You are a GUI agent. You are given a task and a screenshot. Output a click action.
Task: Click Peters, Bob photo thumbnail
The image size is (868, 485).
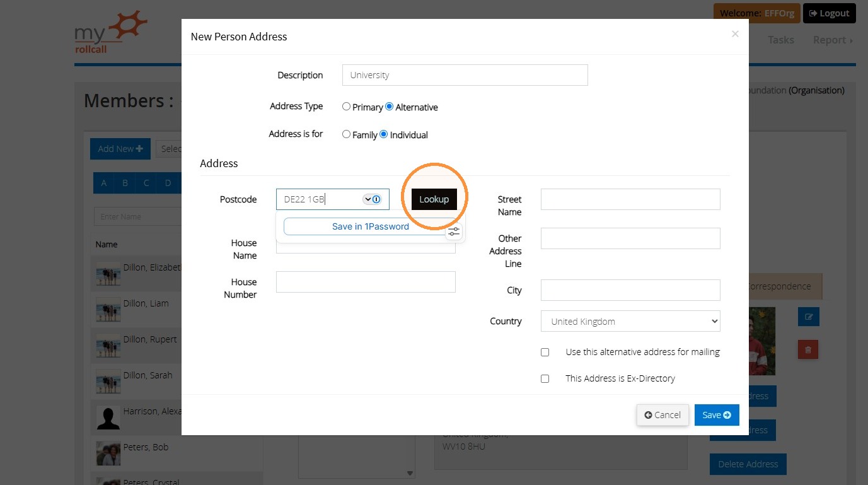click(x=108, y=453)
